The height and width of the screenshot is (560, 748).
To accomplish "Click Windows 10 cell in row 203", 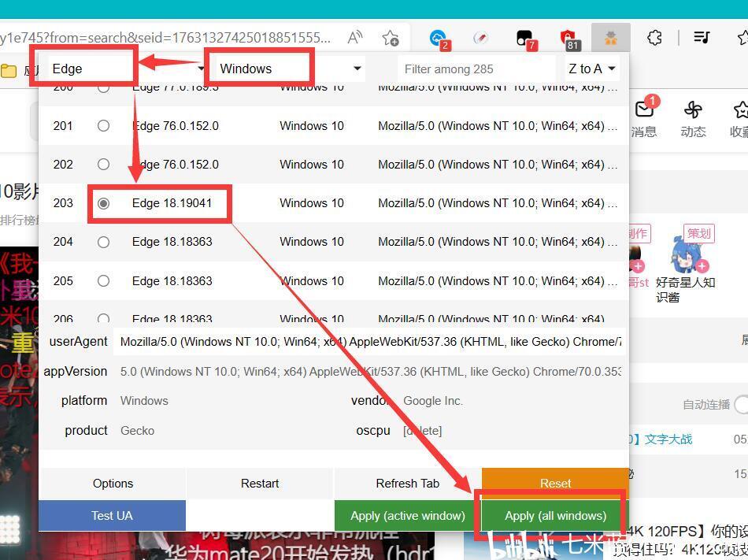I will [x=312, y=203].
